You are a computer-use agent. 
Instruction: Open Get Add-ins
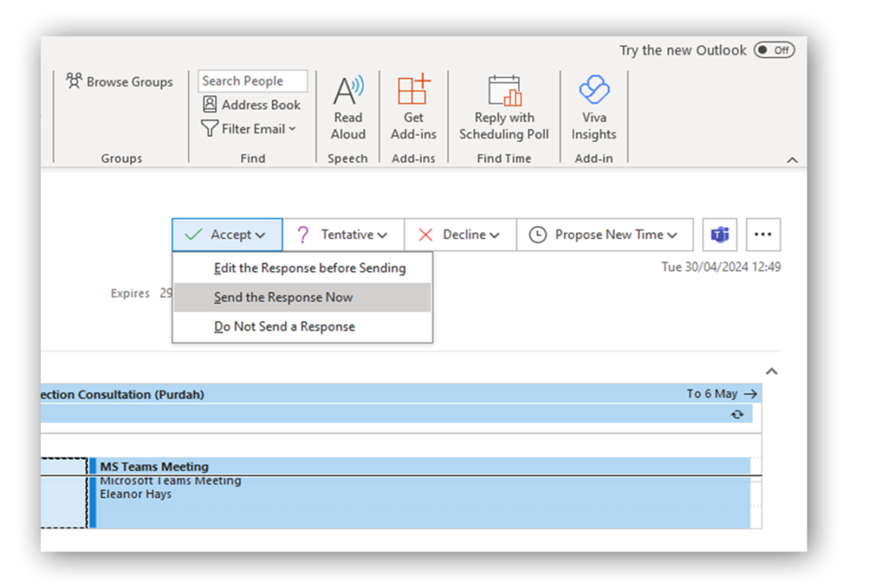click(414, 109)
